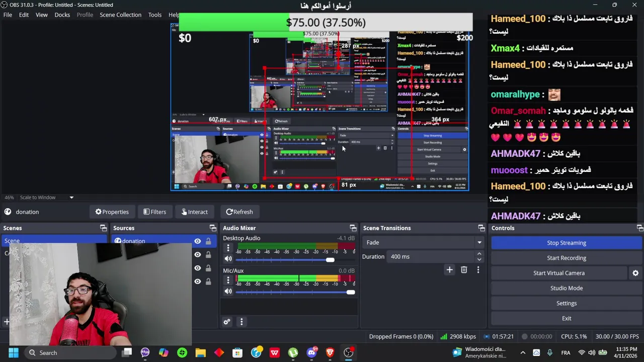Open Desktop Audio options menu
The height and width of the screenshot is (362, 644).
click(x=228, y=248)
